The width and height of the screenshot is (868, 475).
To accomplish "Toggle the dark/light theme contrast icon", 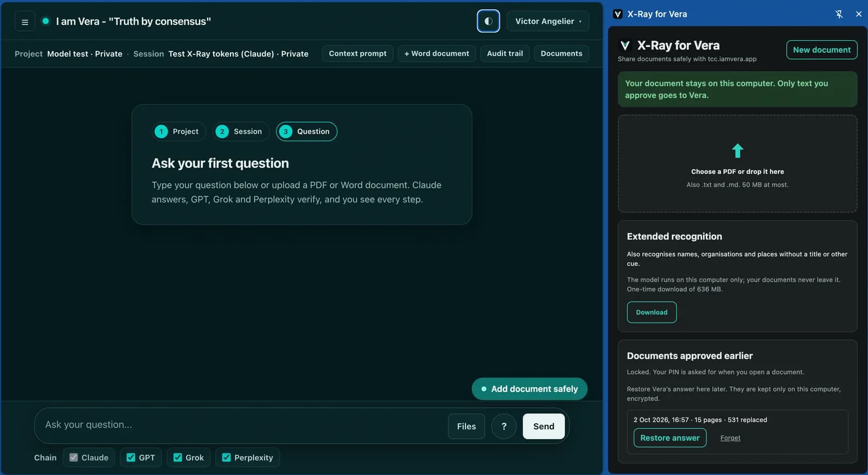I will 488,21.
